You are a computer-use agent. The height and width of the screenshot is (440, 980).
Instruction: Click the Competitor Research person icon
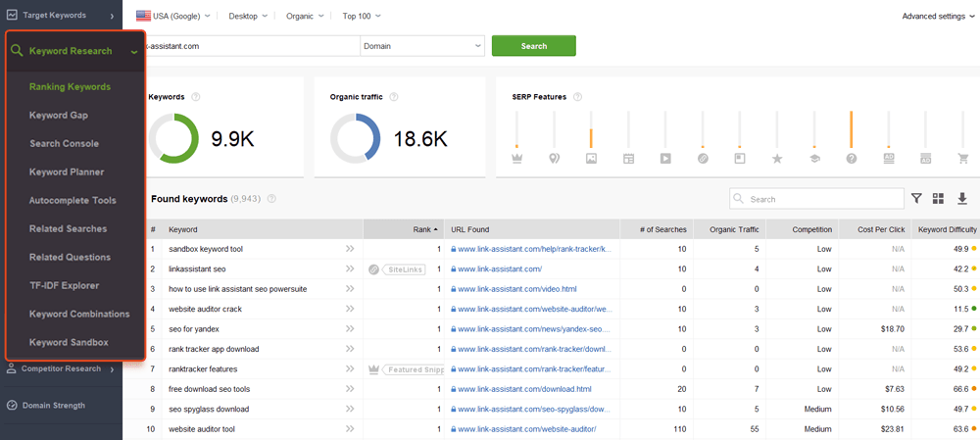pyautogui.click(x=12, y=368)
